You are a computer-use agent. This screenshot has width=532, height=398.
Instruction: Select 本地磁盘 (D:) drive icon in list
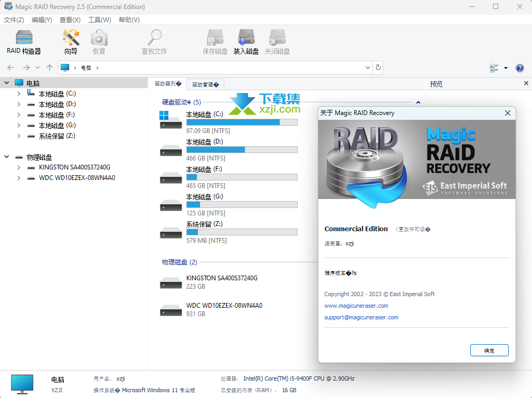[x=170, y=150]
